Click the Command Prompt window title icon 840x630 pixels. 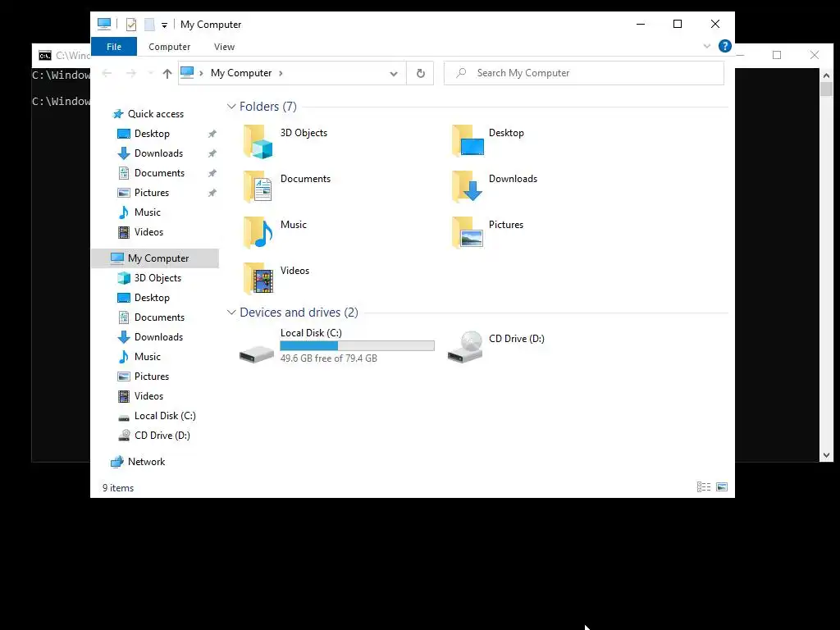pos(45,56)
